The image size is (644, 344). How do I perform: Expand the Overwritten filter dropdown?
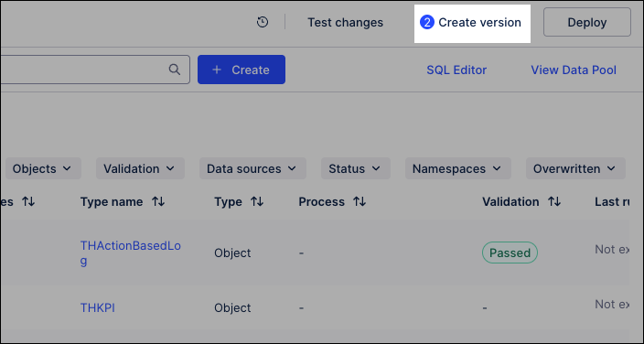(x=575, y=168)
